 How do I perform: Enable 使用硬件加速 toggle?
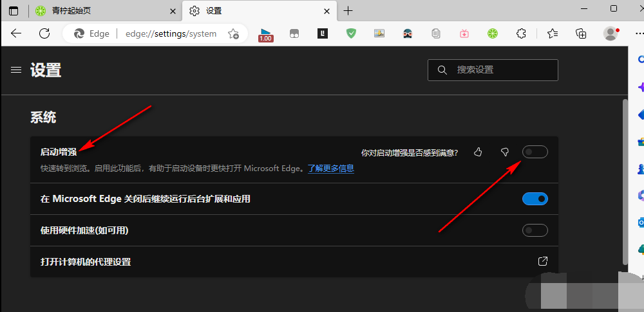pos(535,230)
